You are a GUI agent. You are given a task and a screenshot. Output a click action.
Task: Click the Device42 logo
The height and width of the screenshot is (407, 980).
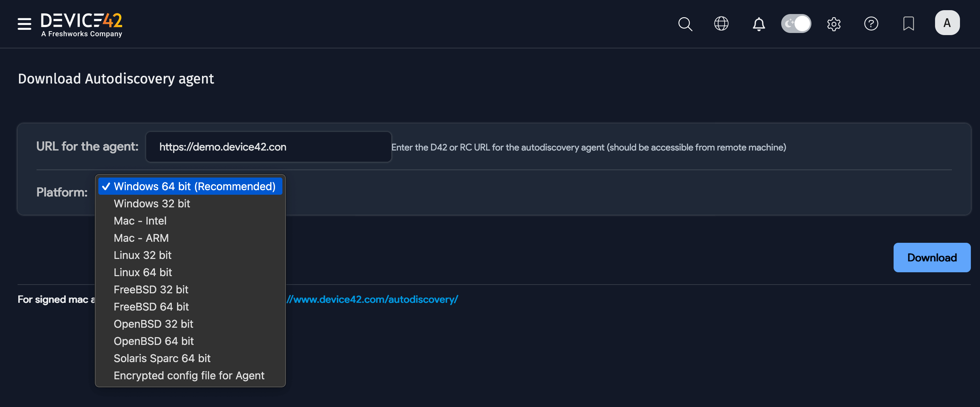point(81,23)
